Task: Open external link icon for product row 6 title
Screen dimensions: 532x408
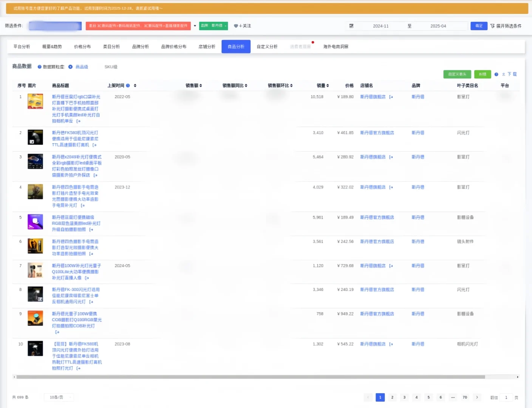Action: click(x=91, y=254)
